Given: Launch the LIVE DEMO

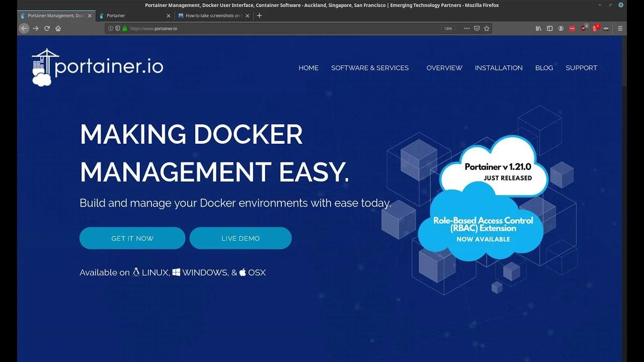Looking at the screenshot, I should tap(240, 238).
